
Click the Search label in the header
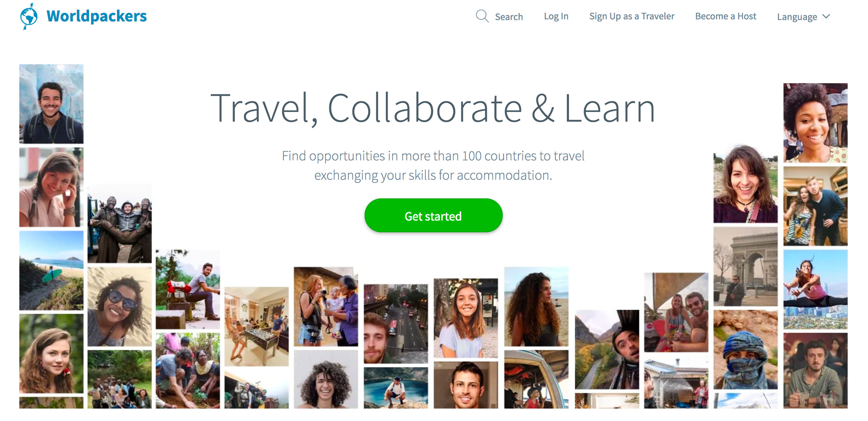509,17
